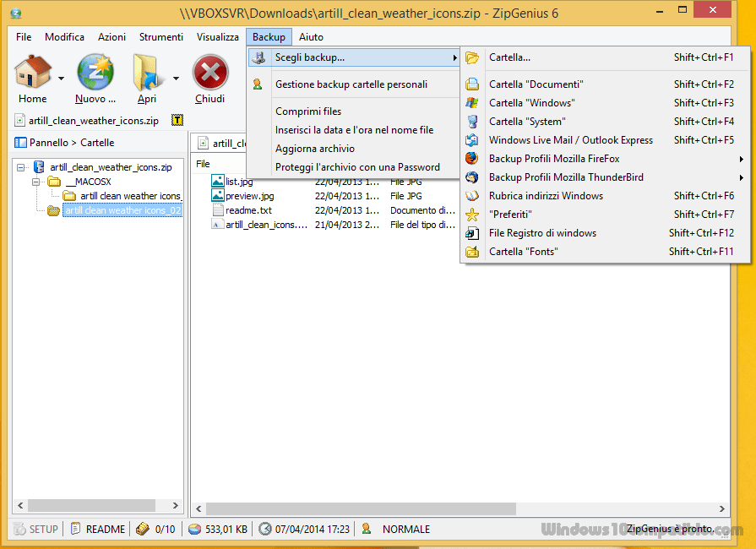The width and height of the screenshot is (756, 549).
Task: Pick the "Preferiti" star backup option
Action: tap(510, 215)
